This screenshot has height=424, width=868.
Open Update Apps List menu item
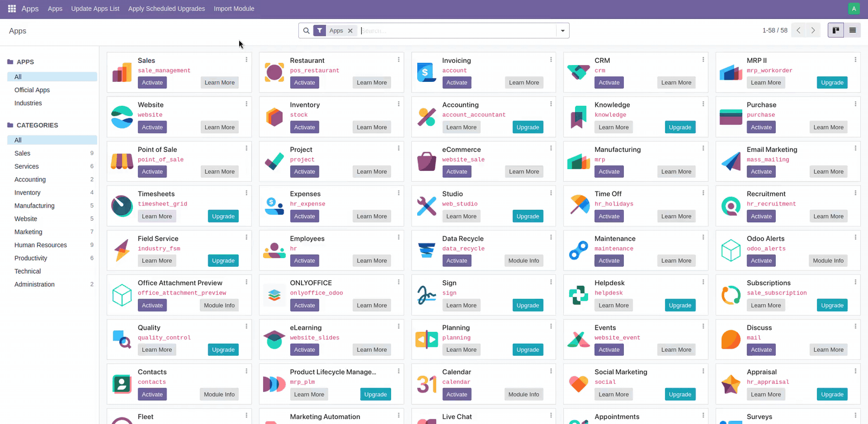point(95,9)
